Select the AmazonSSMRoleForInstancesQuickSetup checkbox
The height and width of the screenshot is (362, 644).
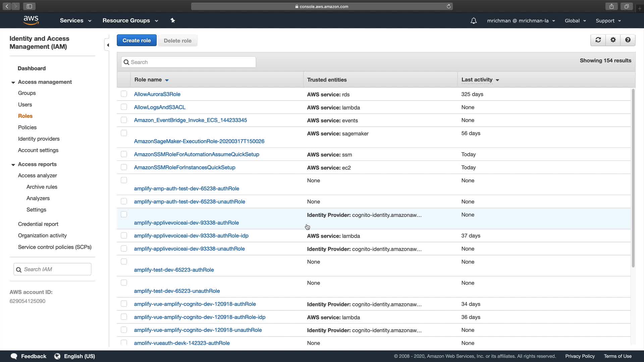(124, 167)
